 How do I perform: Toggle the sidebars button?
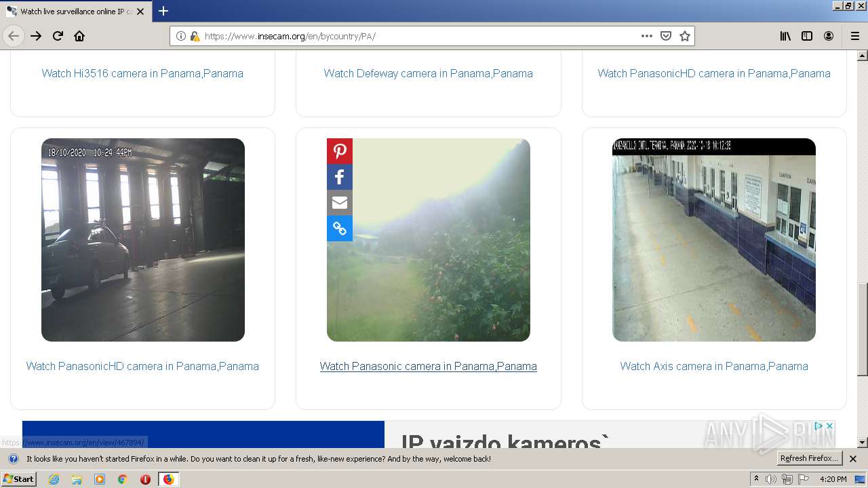pyautogui.click(x=807, y=36)
